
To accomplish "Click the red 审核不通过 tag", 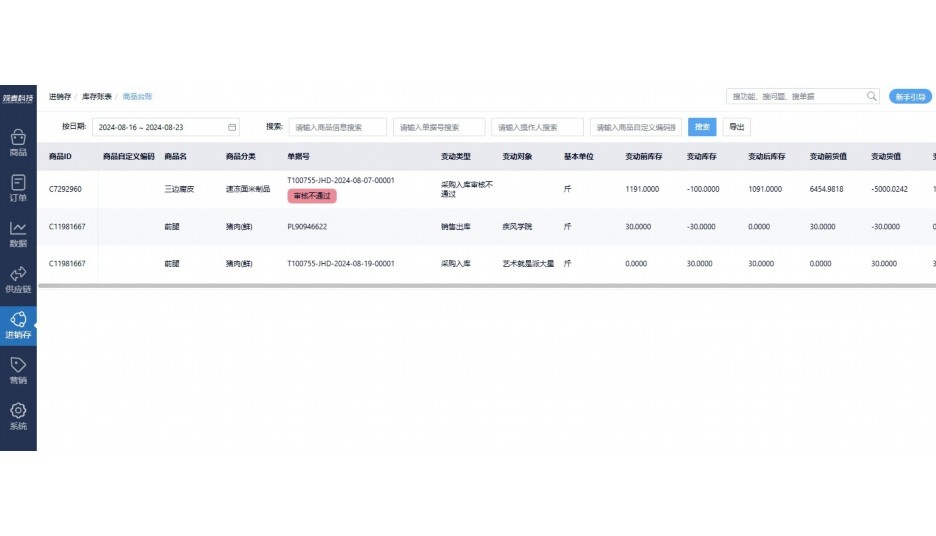I will [x=312, y=196].
